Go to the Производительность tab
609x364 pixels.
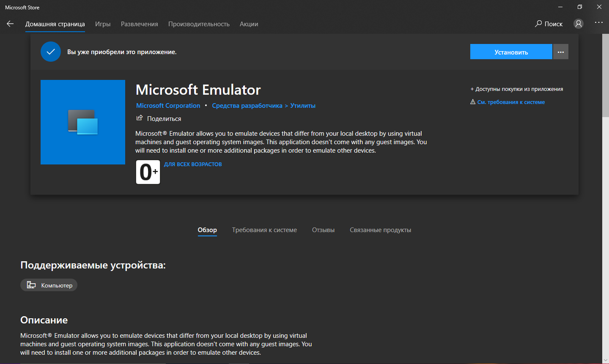click(199, 24)
